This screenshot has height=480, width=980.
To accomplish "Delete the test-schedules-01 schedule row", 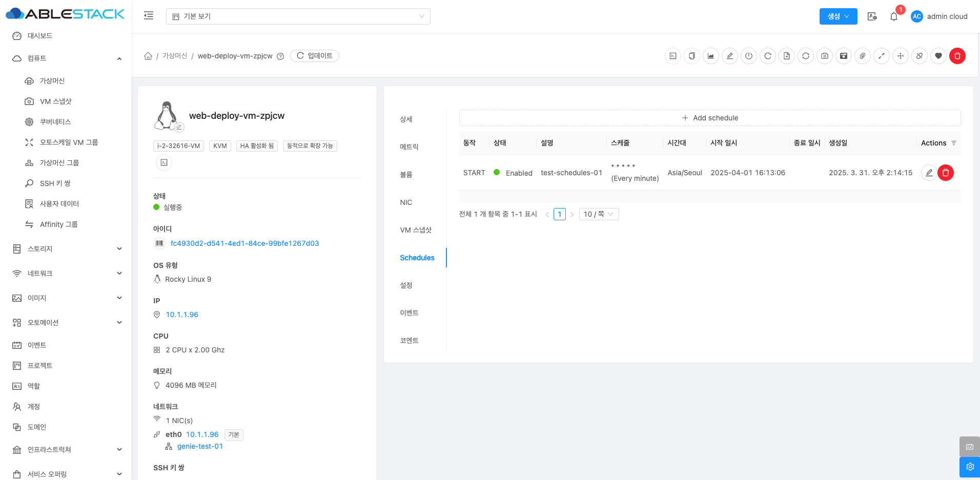I will click(x=946, y=173).
